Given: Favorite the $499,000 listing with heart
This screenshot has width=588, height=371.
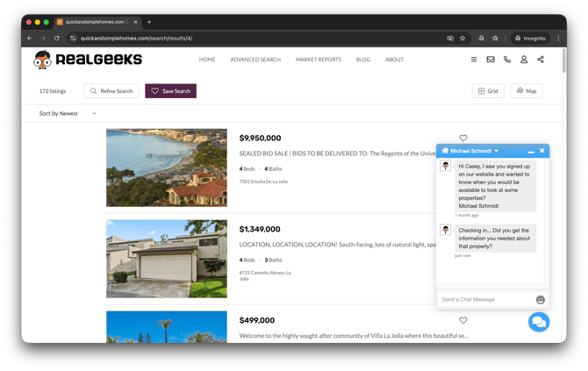Looking at the screenshot, I should click(x=463, y=320).
